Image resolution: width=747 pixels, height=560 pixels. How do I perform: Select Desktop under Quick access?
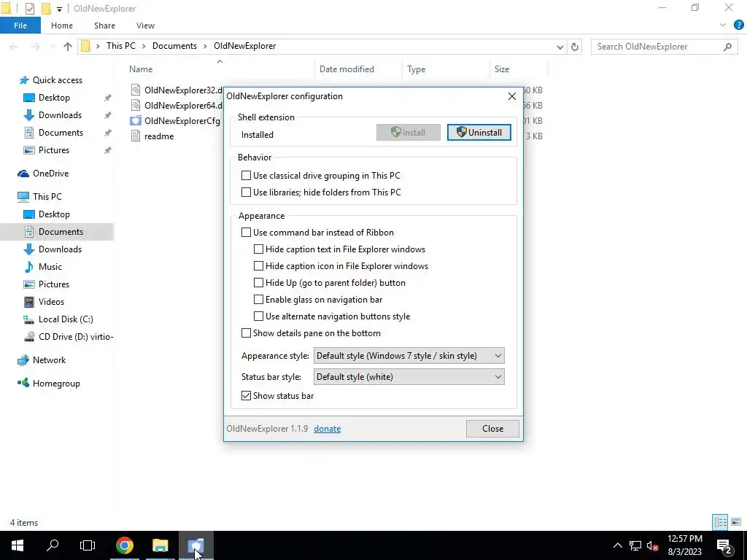click(54, 98)
